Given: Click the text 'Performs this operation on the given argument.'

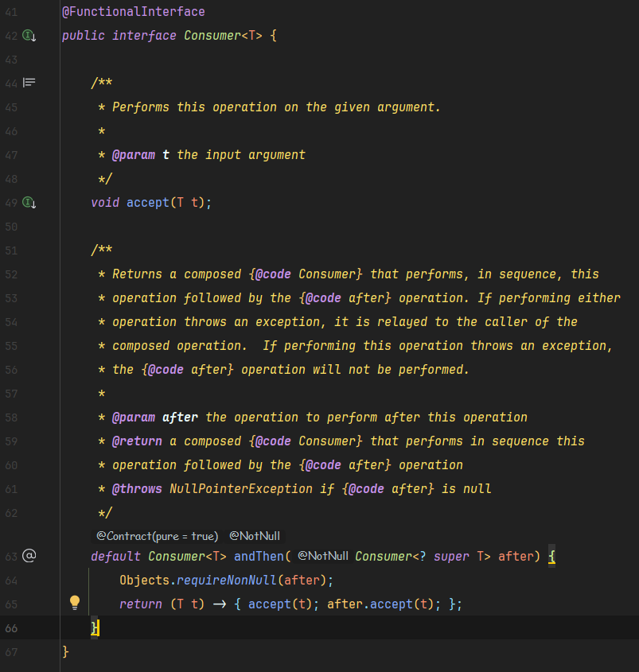Looking at the screenshot, I should (277, 107).
